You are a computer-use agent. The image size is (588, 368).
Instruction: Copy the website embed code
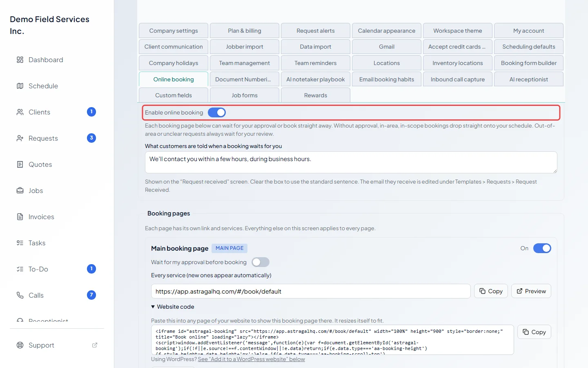coord(534,332)
